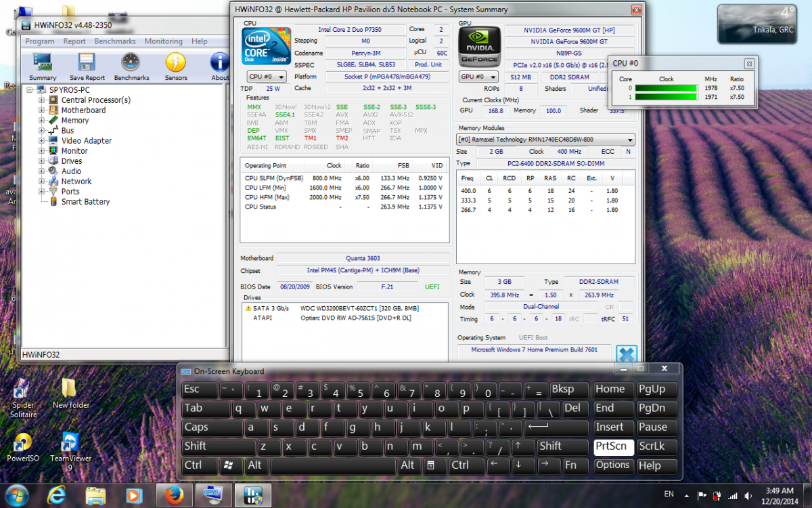Toggle the Fn key on the On-Screen Keyboard
Viewport: 812px width, 508px height.
576,466
